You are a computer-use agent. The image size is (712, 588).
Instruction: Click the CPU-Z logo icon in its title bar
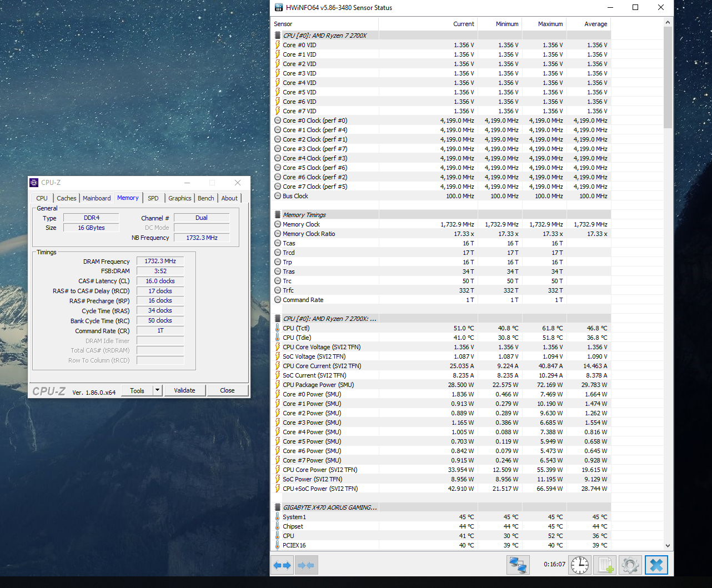click(34, 183)
